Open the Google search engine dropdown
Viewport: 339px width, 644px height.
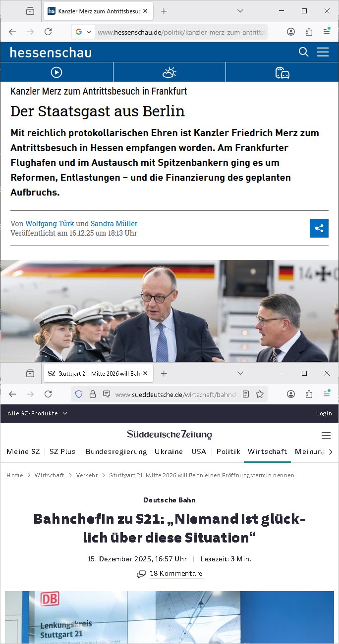(83, 32)
